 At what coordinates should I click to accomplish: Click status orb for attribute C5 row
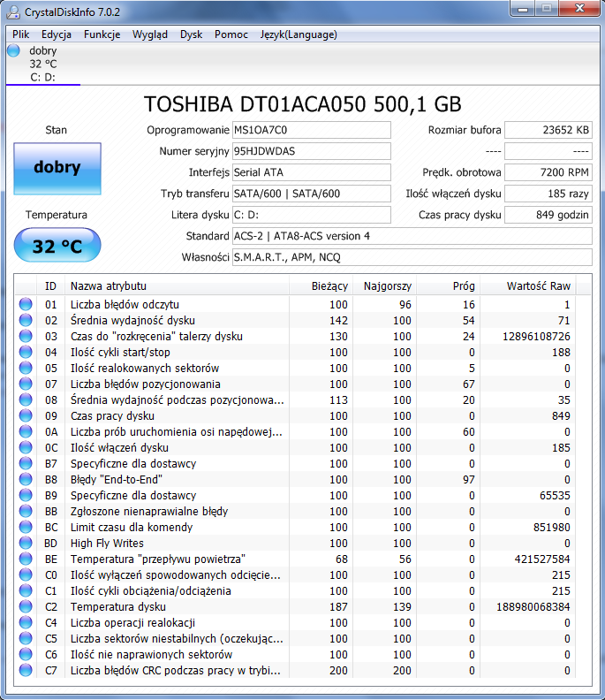click(x=26, y=638)
